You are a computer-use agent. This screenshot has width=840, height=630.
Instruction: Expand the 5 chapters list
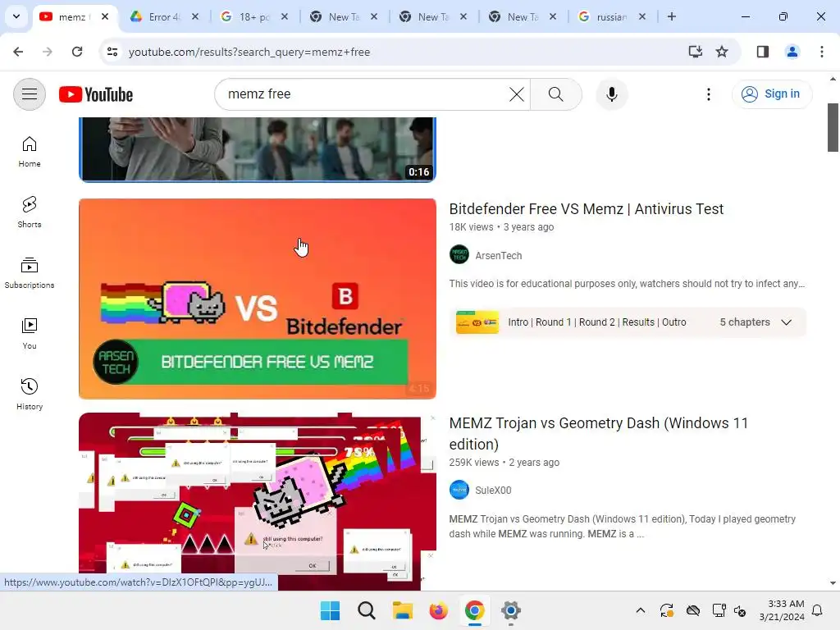(x=786, y=322)
